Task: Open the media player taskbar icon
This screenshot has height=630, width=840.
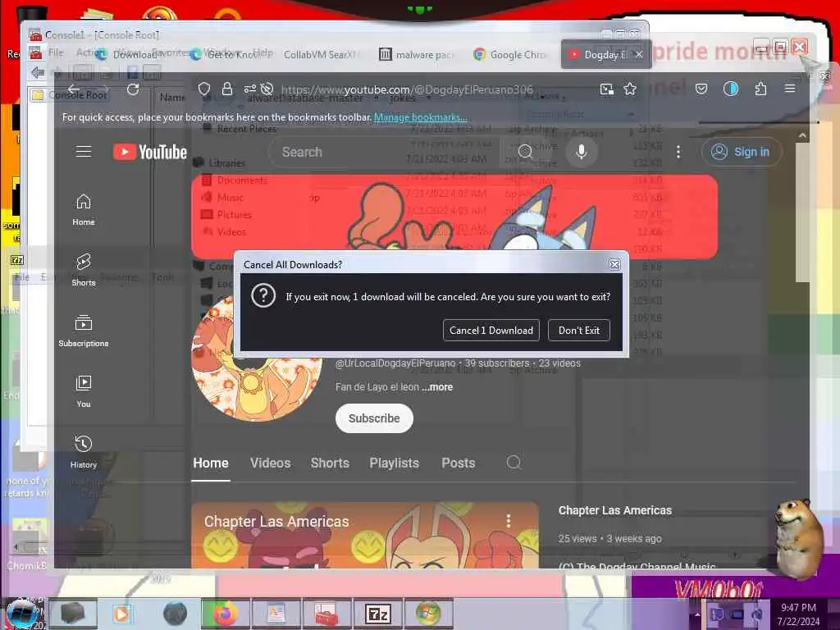Action: 123,614
